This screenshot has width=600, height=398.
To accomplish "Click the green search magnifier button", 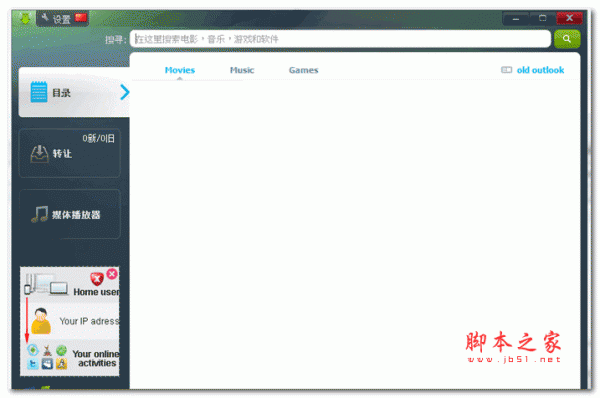I will (x=567, y=39).
